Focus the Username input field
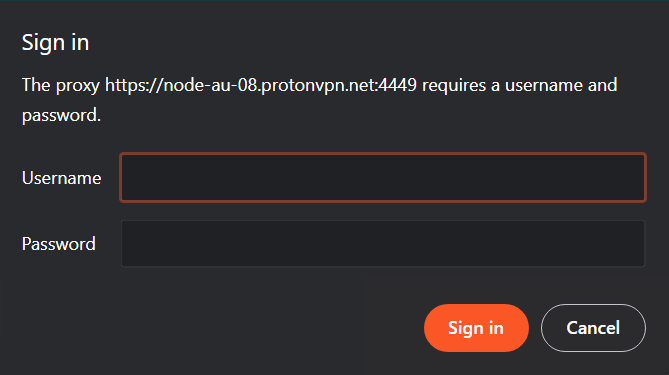The image size is (669, 375). click(x=383, y=177)
